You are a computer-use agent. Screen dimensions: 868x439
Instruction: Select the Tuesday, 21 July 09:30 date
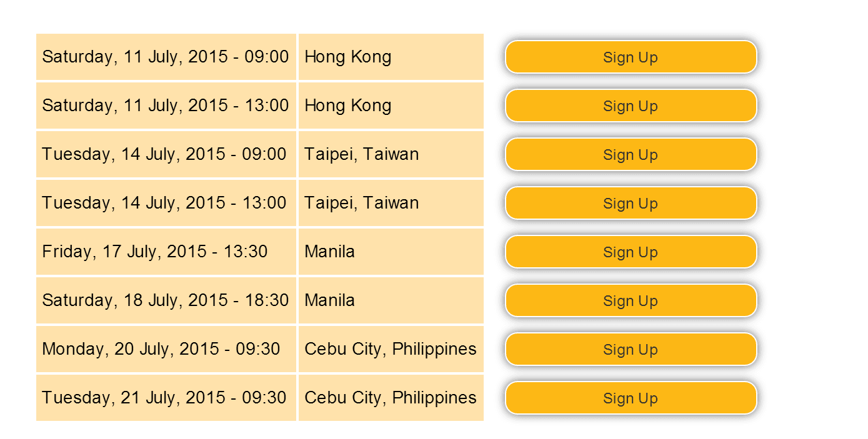tap(164, 398)
